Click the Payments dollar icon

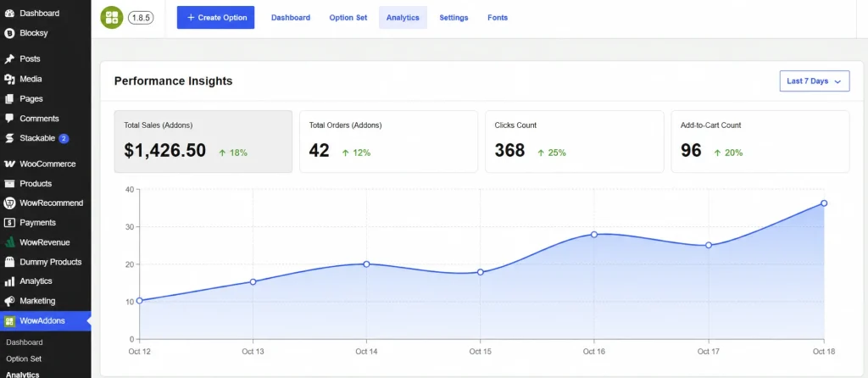pos(9,223)
